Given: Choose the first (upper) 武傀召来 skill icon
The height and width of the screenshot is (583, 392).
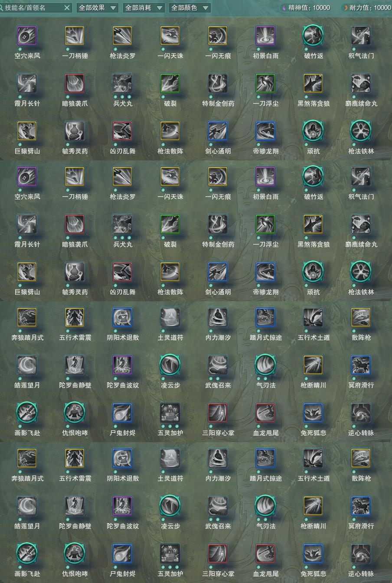Looking at the screenshot, I should pyautogui.click(x=218, y=365).
